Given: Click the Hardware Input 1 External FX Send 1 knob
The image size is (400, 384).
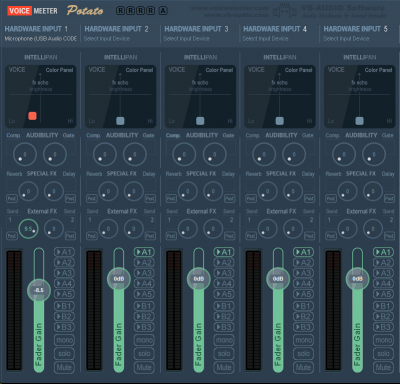Looking at the screenshot, I should (x=28, y=229).
